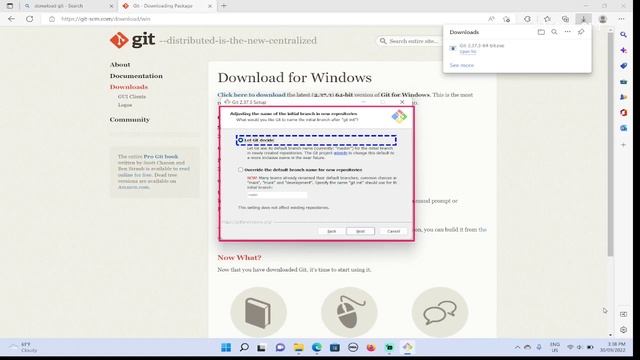640x360 pixels.
Task: Click the page vertical scrollbar
Action: [610, 144]
